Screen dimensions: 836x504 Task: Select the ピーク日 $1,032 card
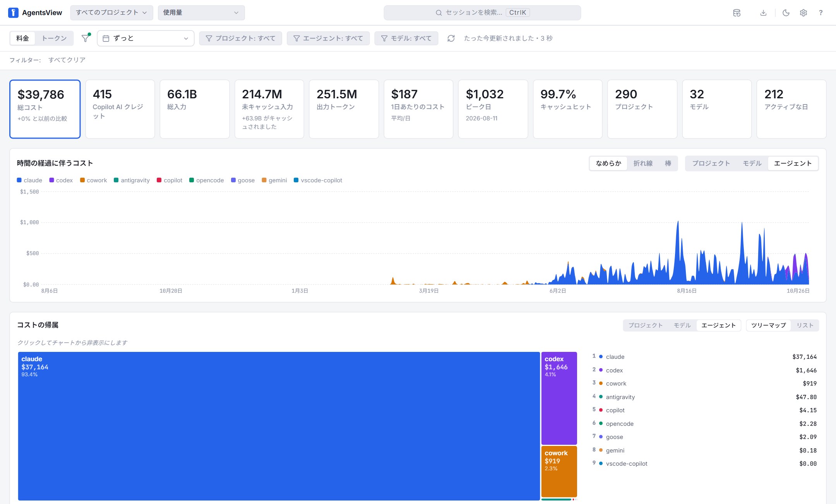493,109
